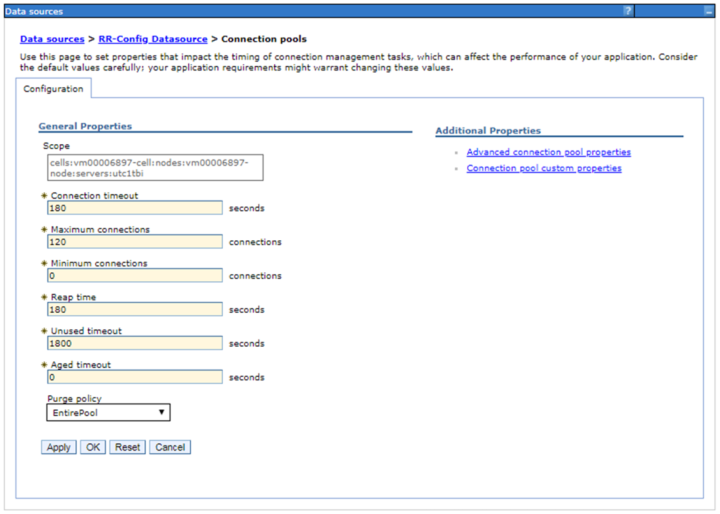Viewport: 720px width, 514px height.
Task: Collapse the Data sources panel with minus icon
Action: coord(696,11)
